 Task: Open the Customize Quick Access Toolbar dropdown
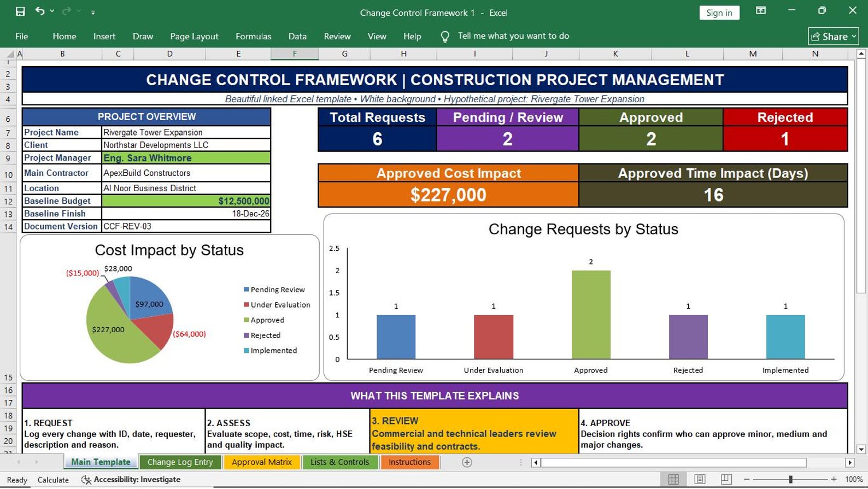click(x=93, y=12)
